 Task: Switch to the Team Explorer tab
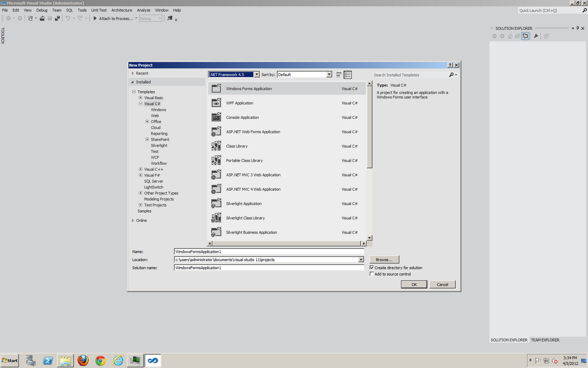coord(545,340)
